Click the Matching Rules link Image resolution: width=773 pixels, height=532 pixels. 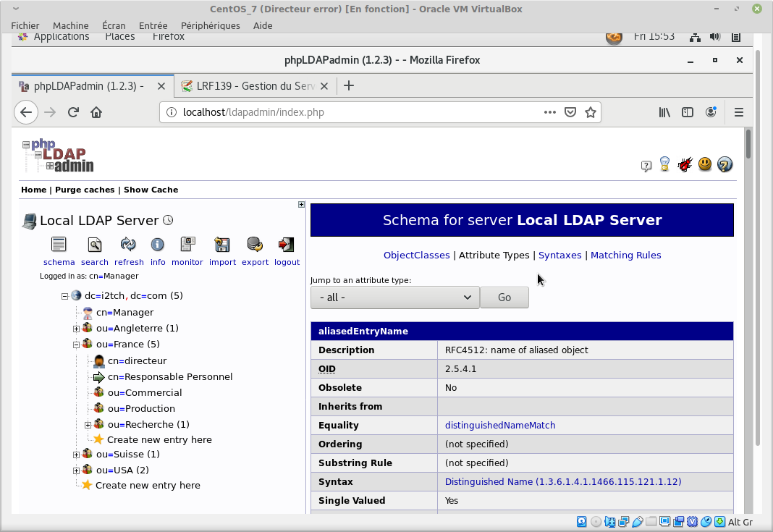(625, 255)
